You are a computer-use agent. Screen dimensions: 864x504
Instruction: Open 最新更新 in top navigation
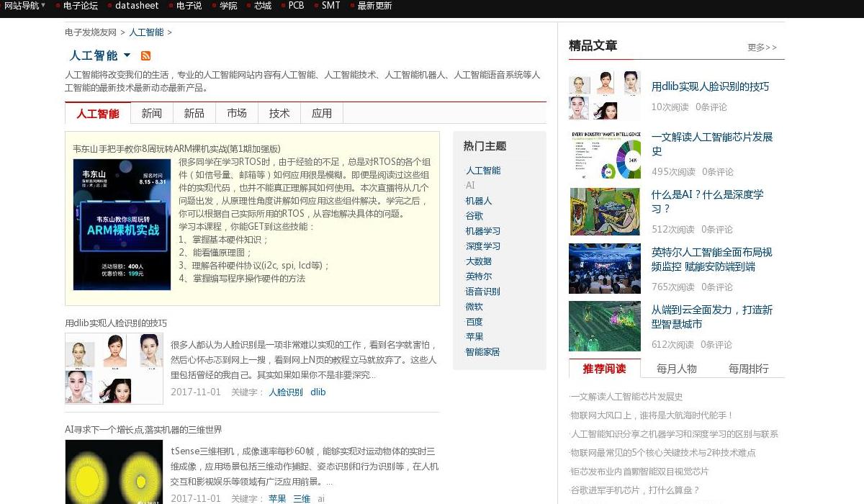(x=374, y=5)
